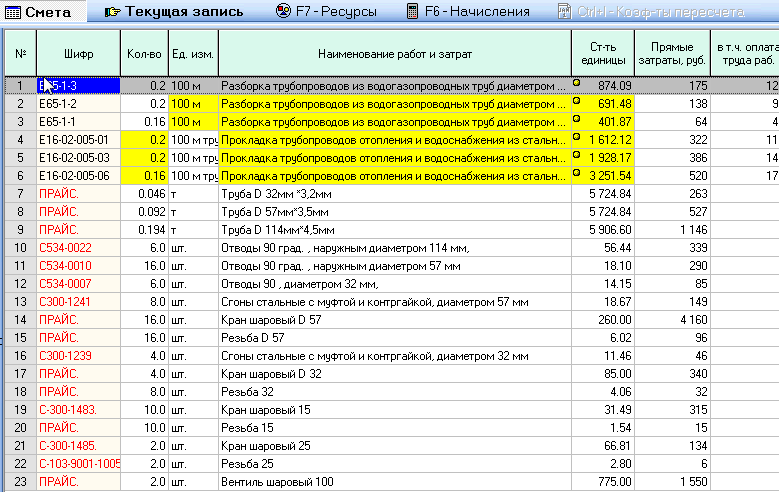Select code cell Е16-02-005-06
This screenshot has width=779, height=492.
78,176
